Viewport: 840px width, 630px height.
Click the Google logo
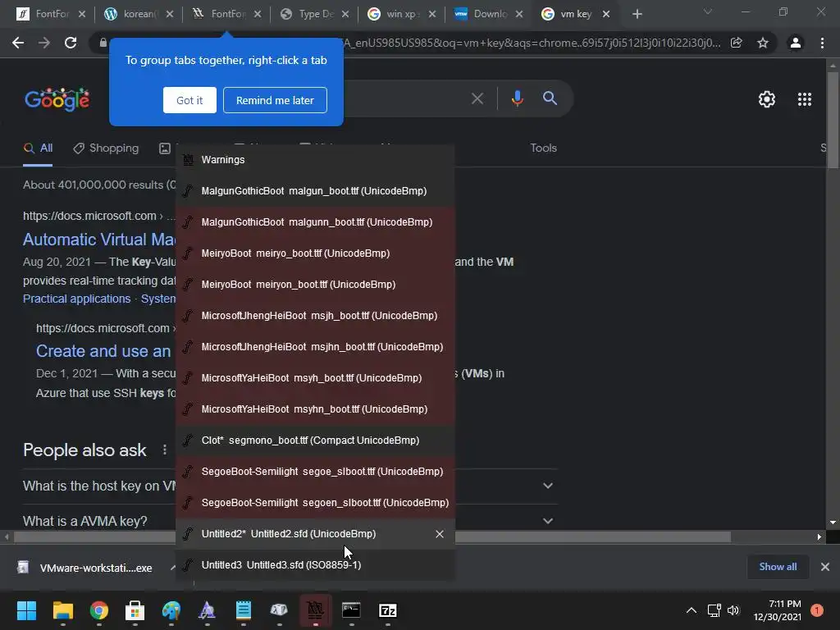[x=57, y=99]
